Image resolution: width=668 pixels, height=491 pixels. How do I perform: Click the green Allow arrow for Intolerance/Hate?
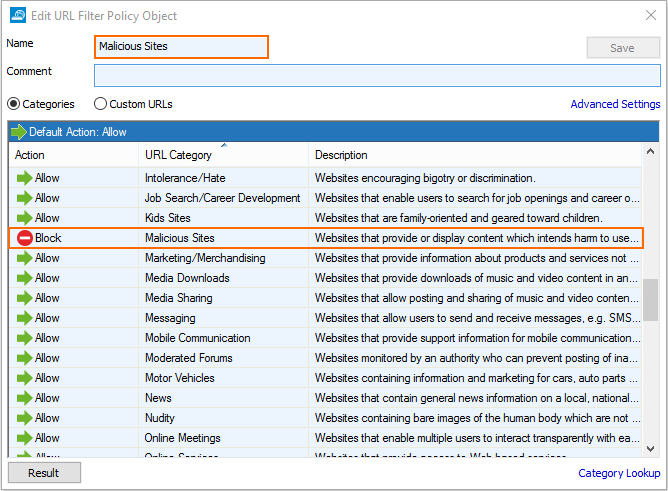click(x=24, y=178)
